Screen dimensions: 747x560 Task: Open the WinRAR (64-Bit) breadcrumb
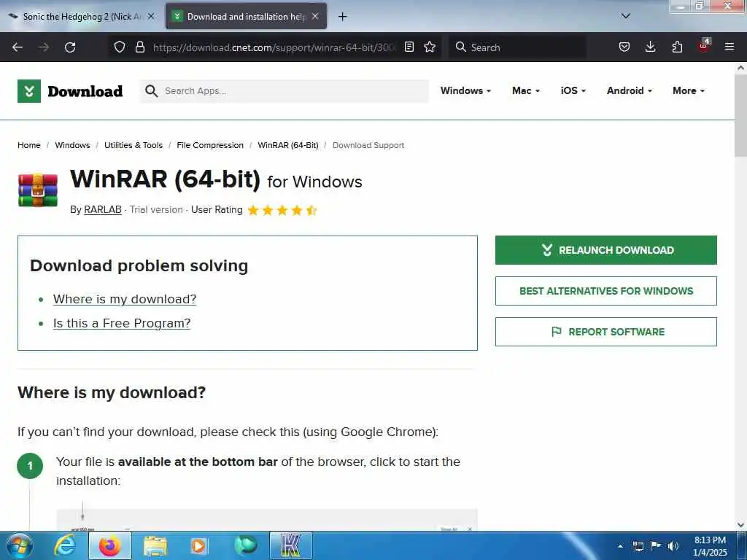point(287,145)
